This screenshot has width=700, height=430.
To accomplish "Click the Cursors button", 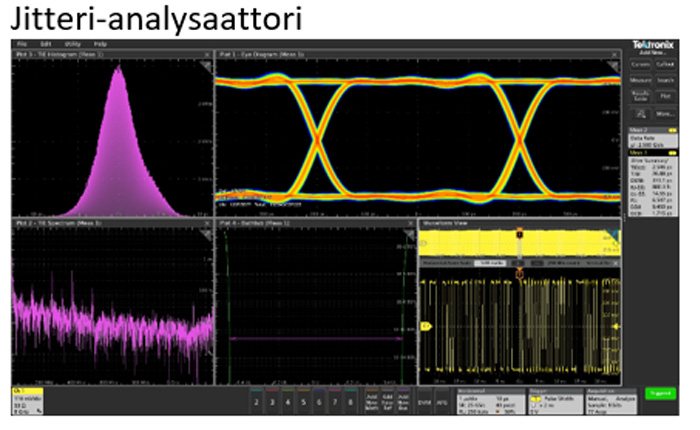I will [640, 64].
